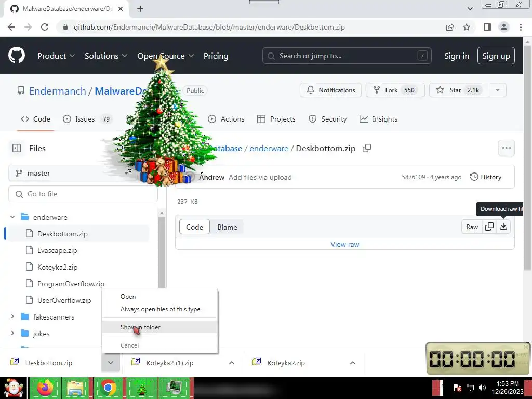This screenshot has width=532, height=399.
Task: Click the View raw link
Action: [x=345, y=244]
